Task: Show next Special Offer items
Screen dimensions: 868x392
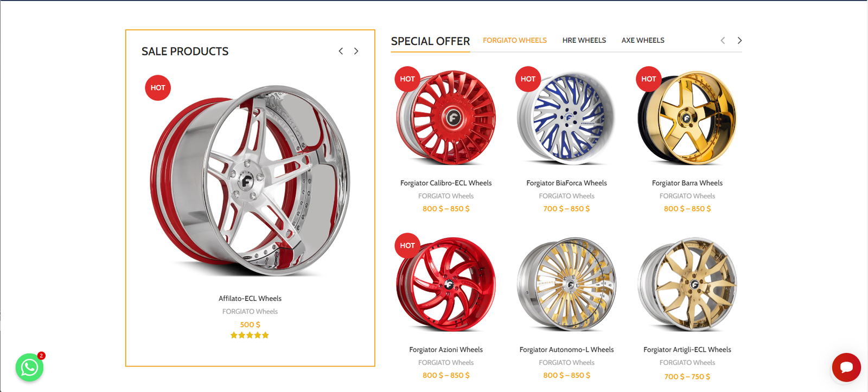Action: point(739,41)
